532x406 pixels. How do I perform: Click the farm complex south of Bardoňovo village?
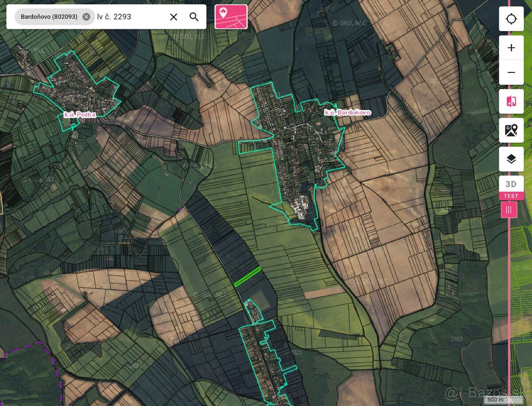click(x=304, y=209)
